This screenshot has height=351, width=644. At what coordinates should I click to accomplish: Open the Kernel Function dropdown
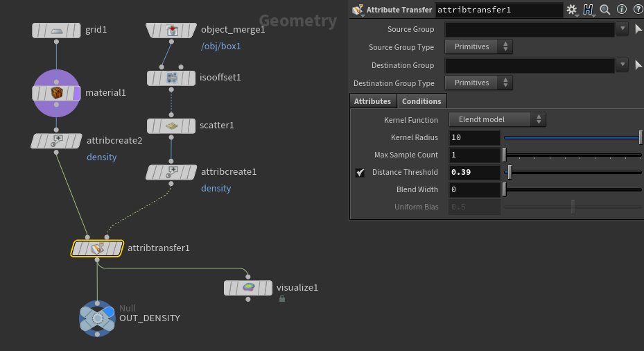coord(497,120)
